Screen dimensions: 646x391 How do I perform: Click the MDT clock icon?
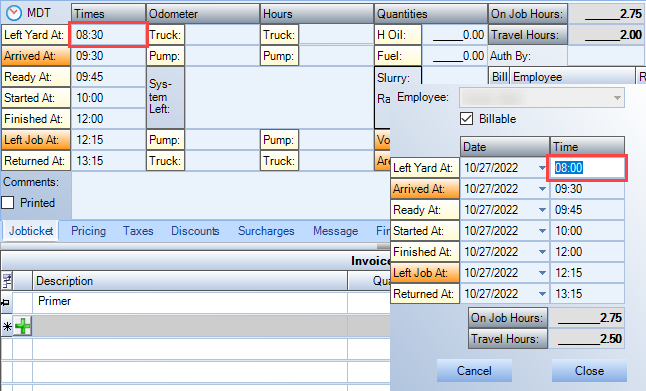pyautogui.click(x=14, y=13)
